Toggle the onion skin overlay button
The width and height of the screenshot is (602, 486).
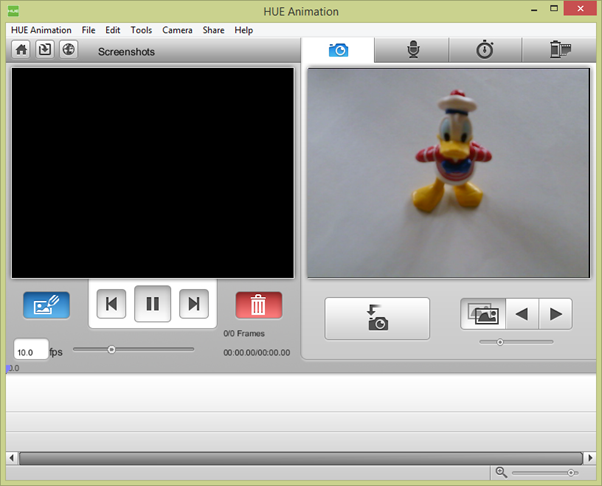click(483, 314)
